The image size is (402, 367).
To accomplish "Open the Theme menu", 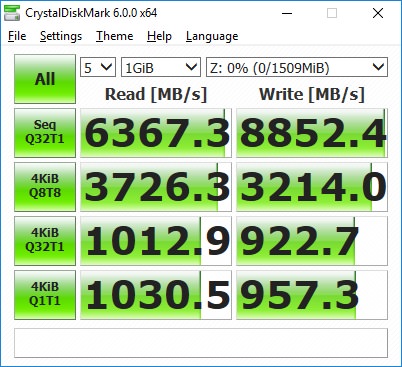I will coord(115,36).
